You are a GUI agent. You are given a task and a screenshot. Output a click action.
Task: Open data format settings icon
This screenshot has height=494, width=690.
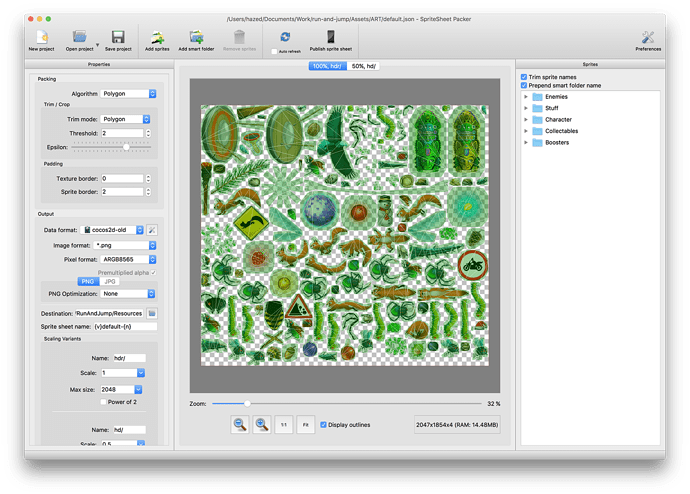152,230
